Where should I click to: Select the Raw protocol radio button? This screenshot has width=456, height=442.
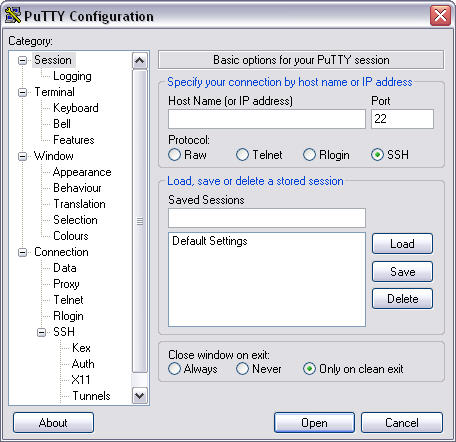pos(174,155)
